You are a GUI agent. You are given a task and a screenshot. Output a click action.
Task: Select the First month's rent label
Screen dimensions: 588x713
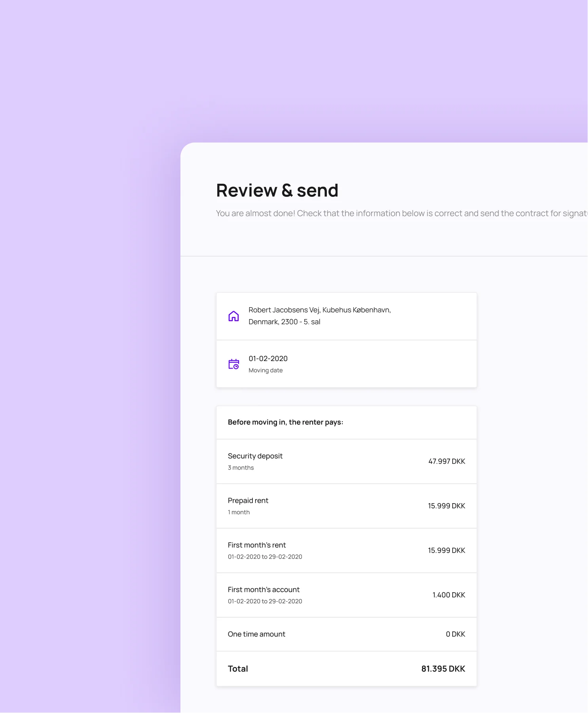coord(257,545)
